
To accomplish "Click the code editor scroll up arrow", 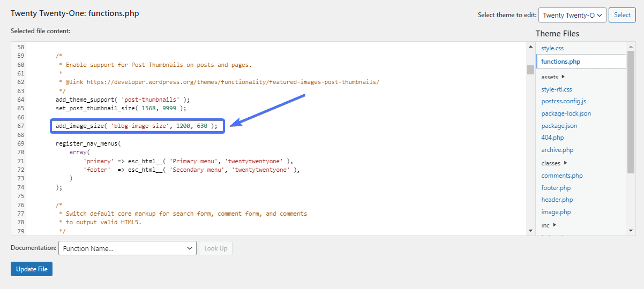I will coord(530,47).
